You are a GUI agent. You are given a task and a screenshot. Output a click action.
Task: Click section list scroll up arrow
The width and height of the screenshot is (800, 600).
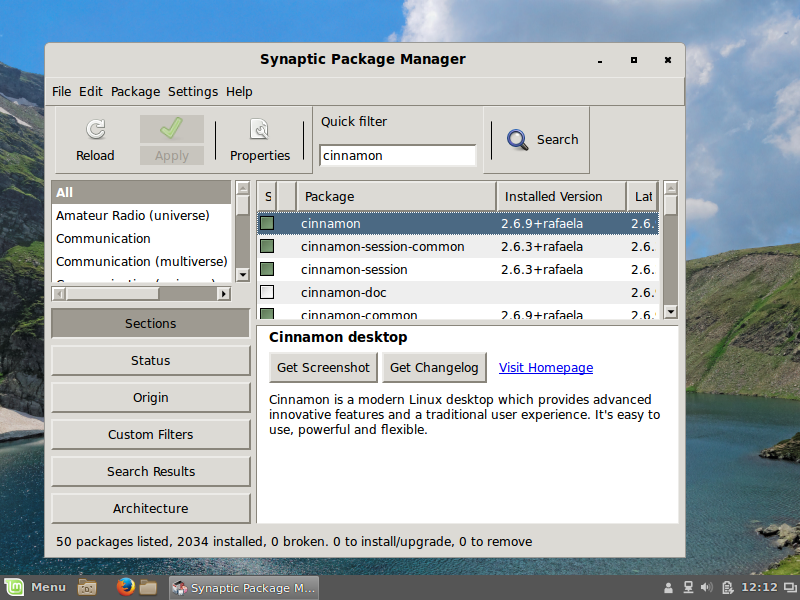coord(243,188)
